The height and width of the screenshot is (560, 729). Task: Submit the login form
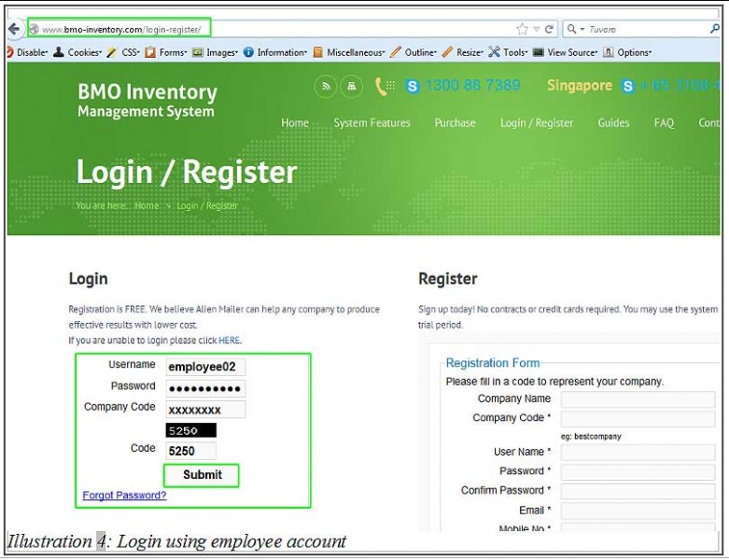coord(202,475)
